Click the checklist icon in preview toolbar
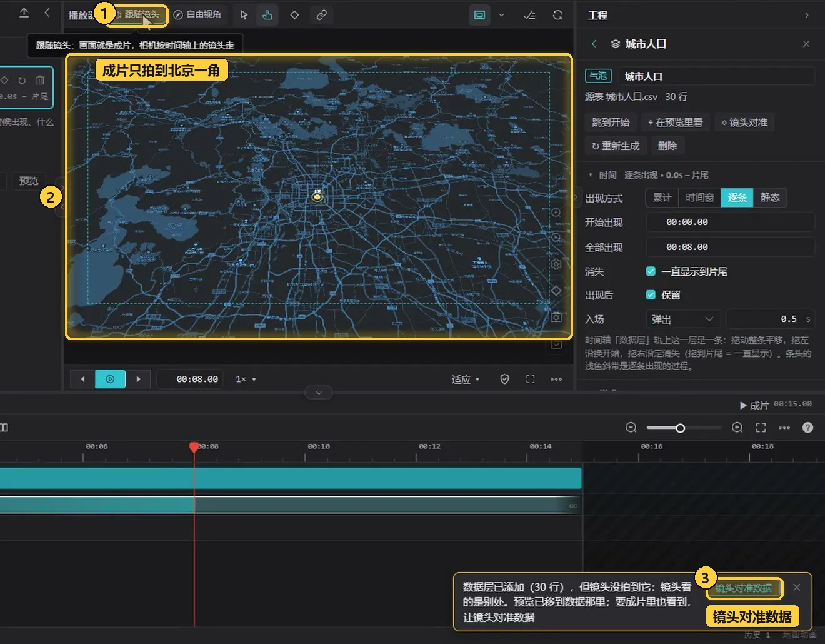Viewport: 825px width, 644px height. coord(529,15)
